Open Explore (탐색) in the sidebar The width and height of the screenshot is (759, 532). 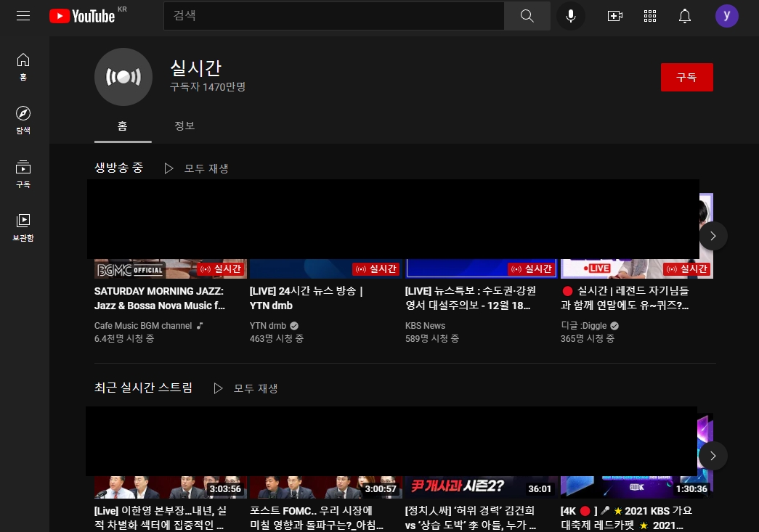(23, 120)
